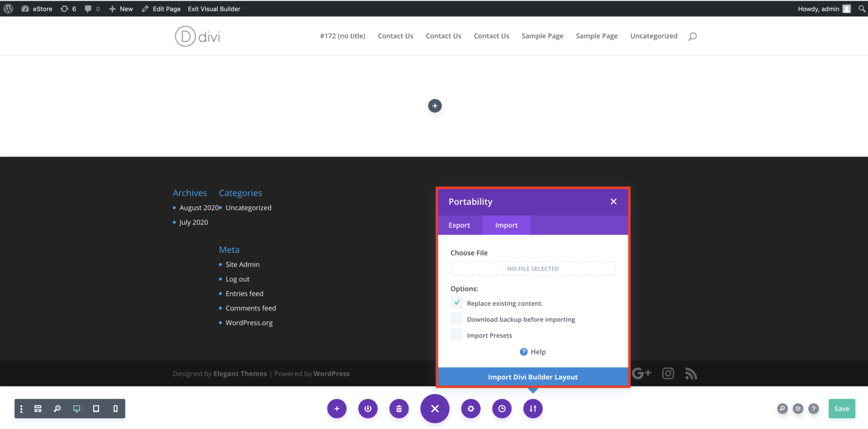This screenshot has height=429, width=868.
Task: Click Import Divi Builder Layout button
Action: pos(532,377)
